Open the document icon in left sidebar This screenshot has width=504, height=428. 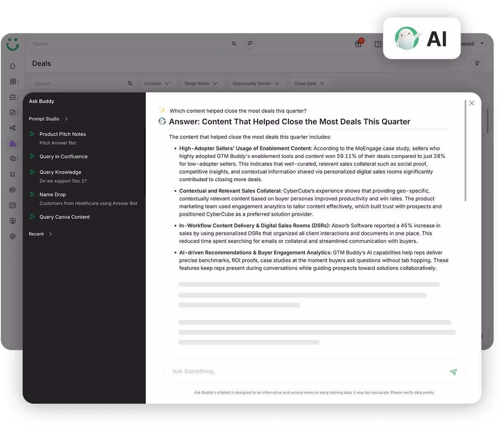[14, 113]
